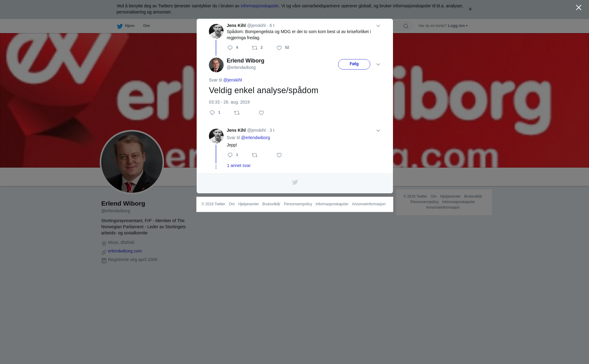Open the Om menu item in top bar
589x364 pixels.
[147, 26]
